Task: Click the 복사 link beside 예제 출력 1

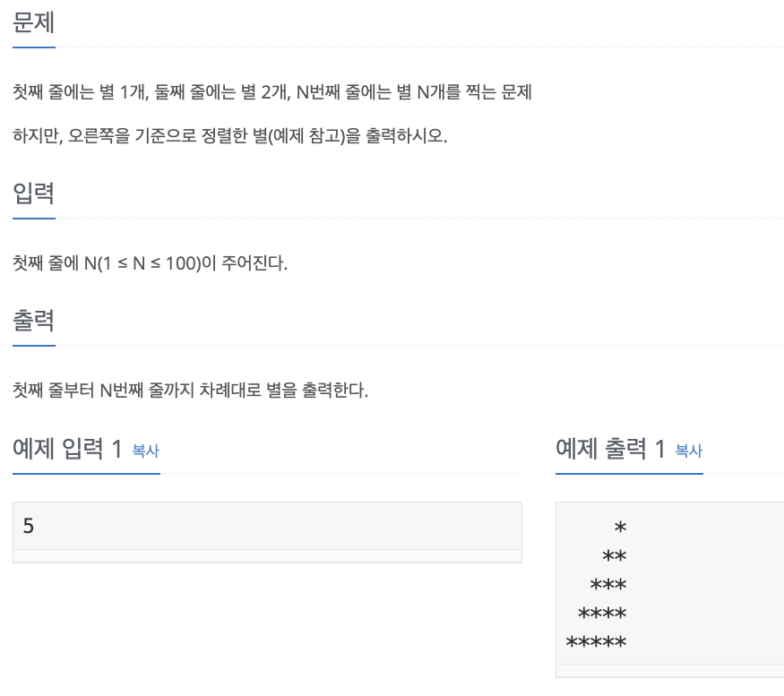Action: click(687, 451)
